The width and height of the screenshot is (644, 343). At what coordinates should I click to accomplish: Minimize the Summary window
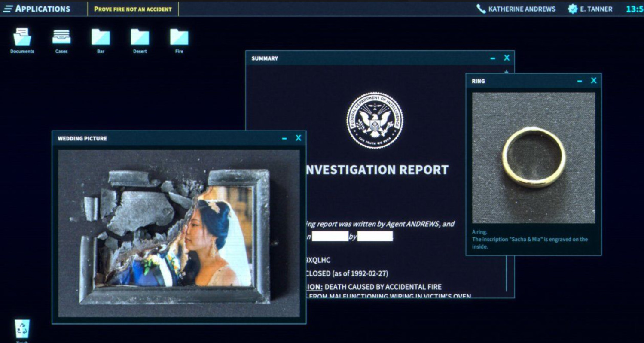coord(493,58)
